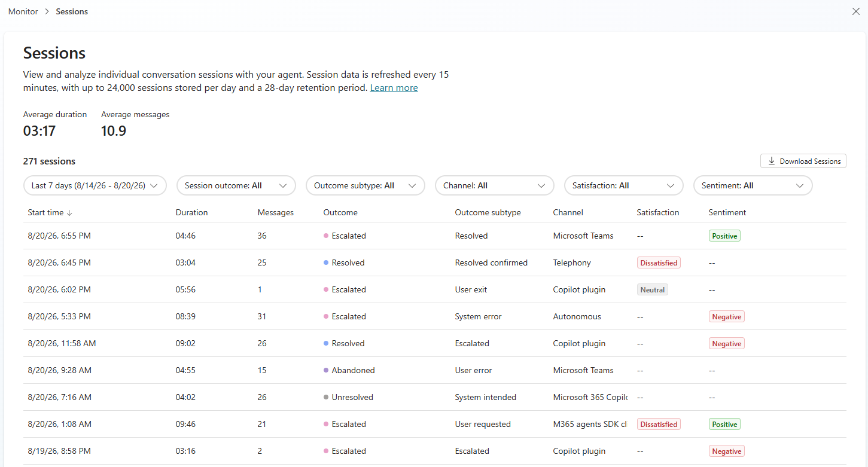Click the M365 agents SDK channel cell
Viewport: 868px width, 467px height.
[590, 424]
